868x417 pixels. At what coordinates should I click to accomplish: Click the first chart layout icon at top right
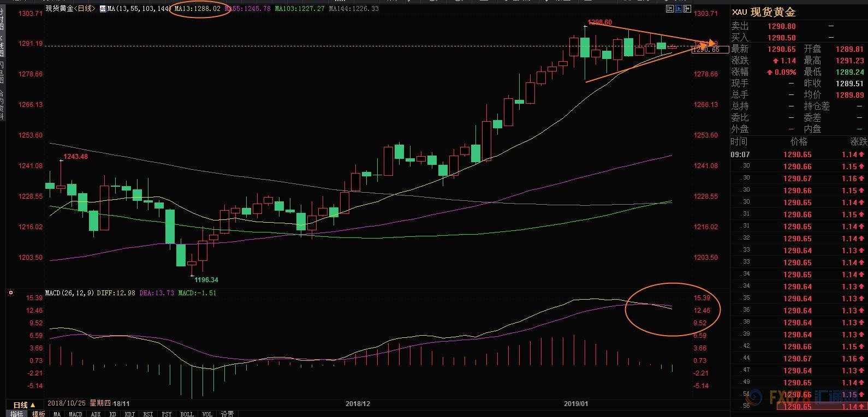coord(670,9)
